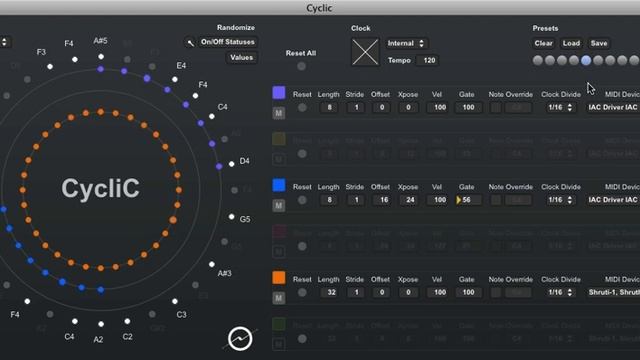
Task: Click the A#5 step dot on the ring
Action: tap(101, 57)
